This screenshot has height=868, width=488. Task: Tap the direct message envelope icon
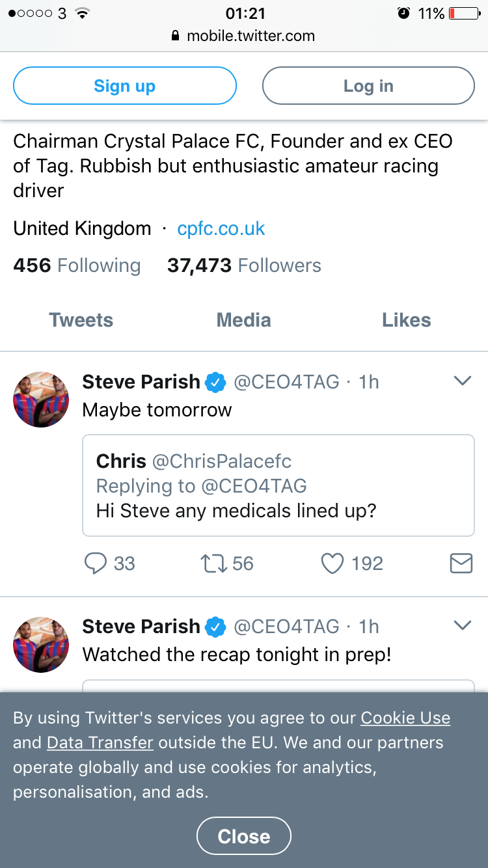click(461, 563)
